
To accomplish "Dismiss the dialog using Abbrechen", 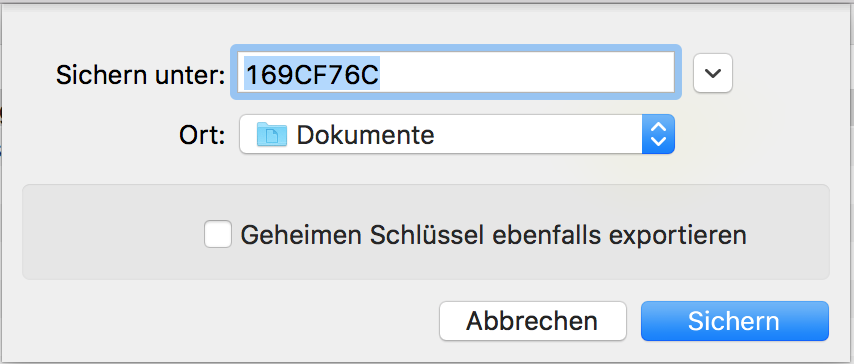I will pyautogui.click(x=533, y=321).
